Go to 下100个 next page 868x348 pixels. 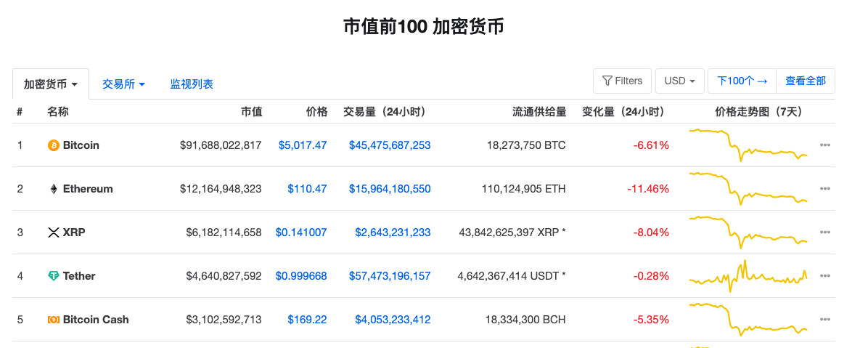click(742, 81)
